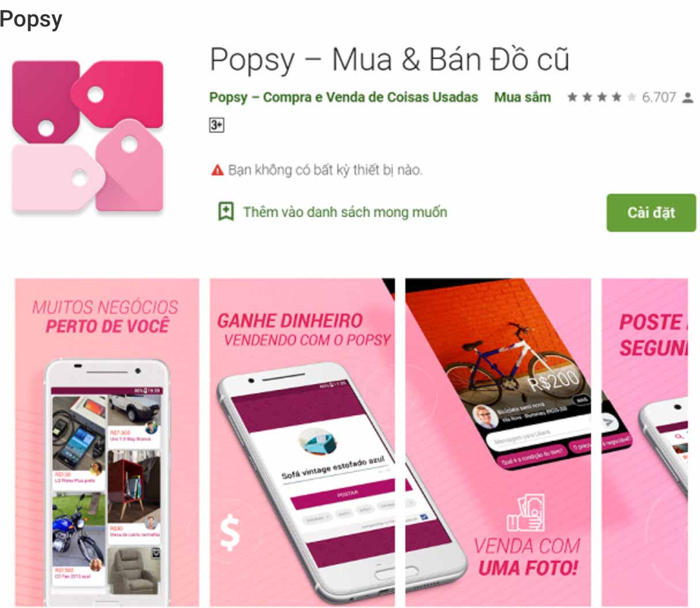Click the 'Popsy' heading text
The height and width of the screenshot is (608, 700).
point(31,20)
